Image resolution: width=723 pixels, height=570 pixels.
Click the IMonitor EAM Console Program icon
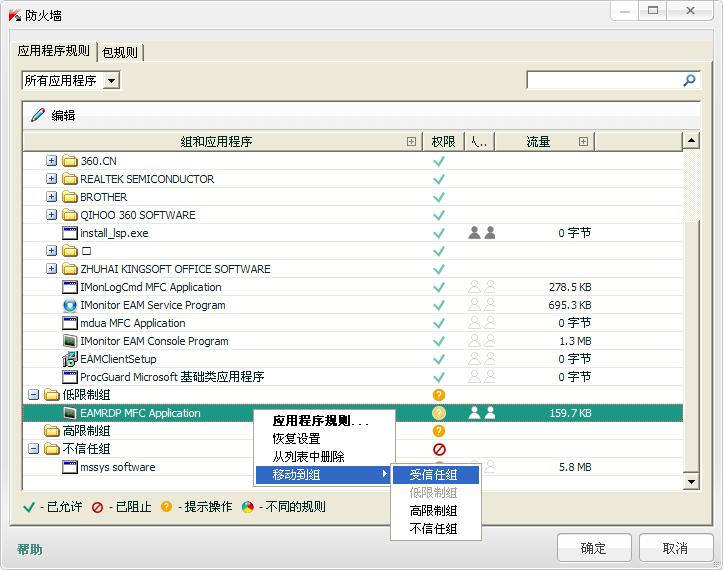pos(70,341)
